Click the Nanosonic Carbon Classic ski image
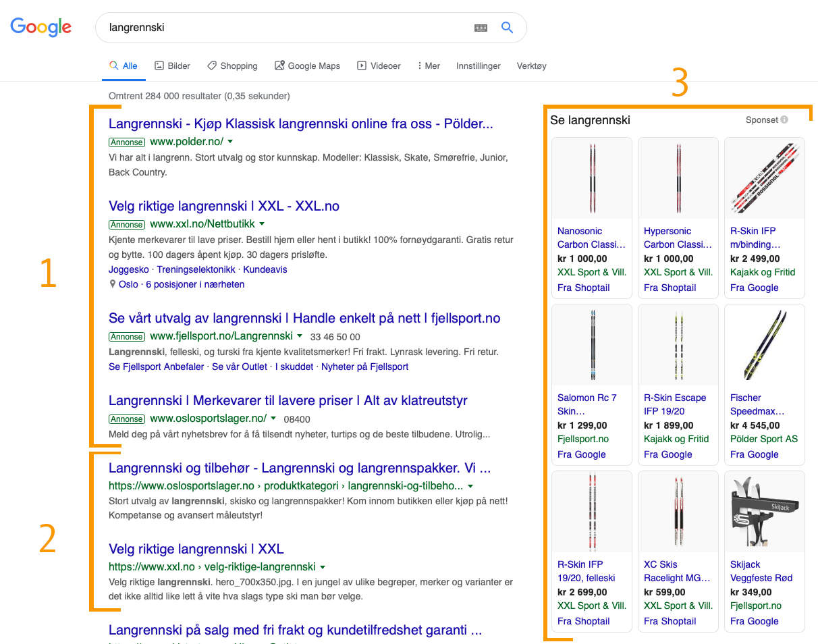 click(x=592, y=178)
